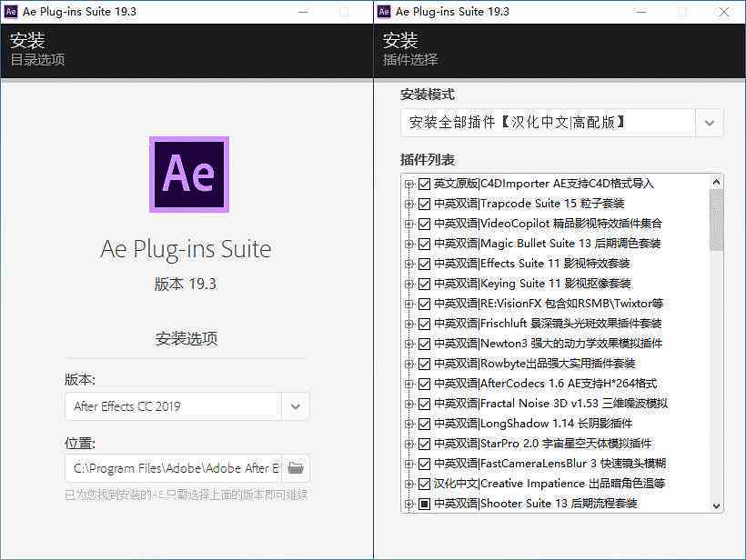This screenshot has height=560, width=746.
Task: Select the Trapcode Suite 15 粒子套装 row
Action: 529,204
